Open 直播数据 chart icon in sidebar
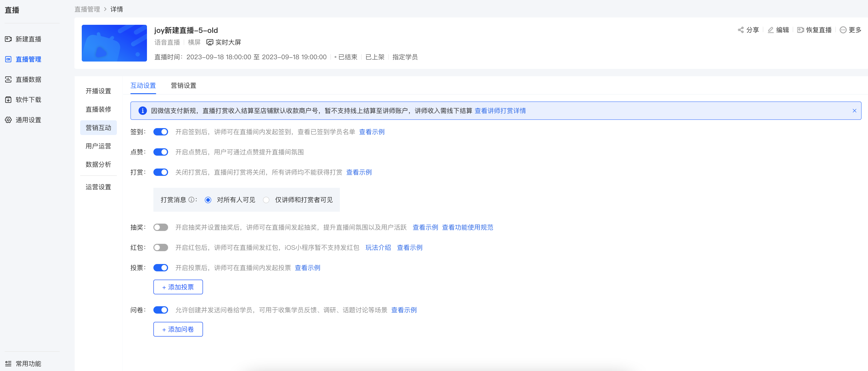 click(8, 79)
